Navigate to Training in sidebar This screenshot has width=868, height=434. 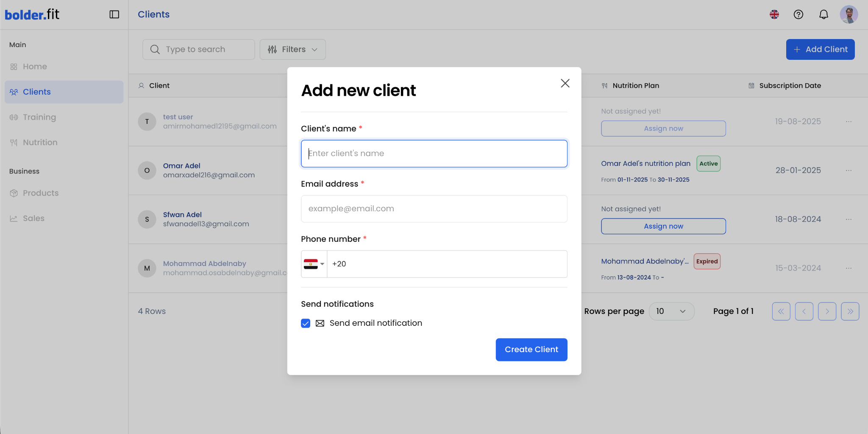tap(39, 117)
